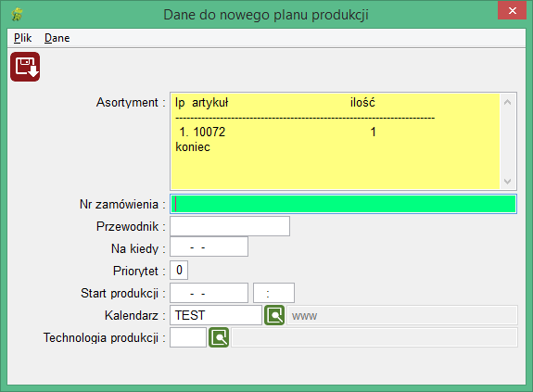Click the Priorytet field showing 0

[179, 270]
